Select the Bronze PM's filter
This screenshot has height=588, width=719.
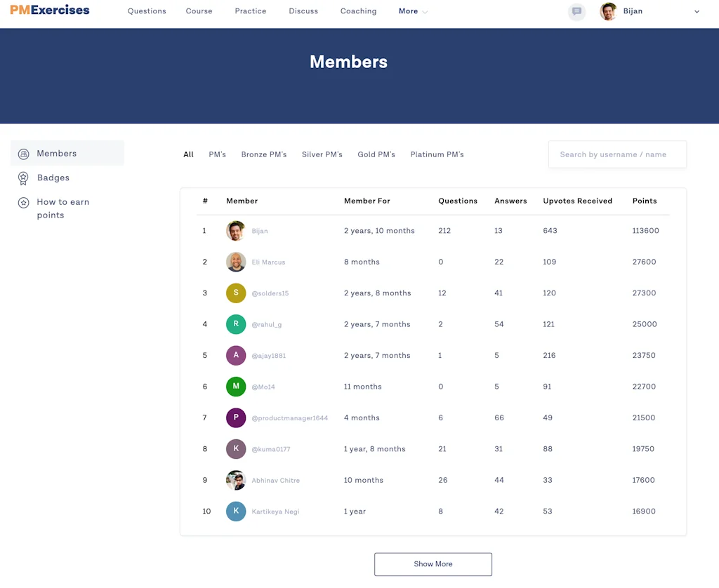[264, 154]
